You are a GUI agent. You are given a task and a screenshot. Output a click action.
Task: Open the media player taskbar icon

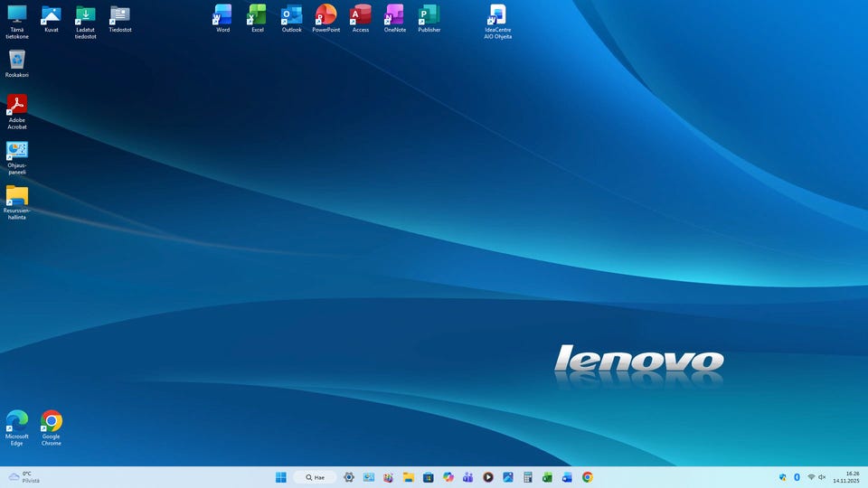(x=488, y=477)
